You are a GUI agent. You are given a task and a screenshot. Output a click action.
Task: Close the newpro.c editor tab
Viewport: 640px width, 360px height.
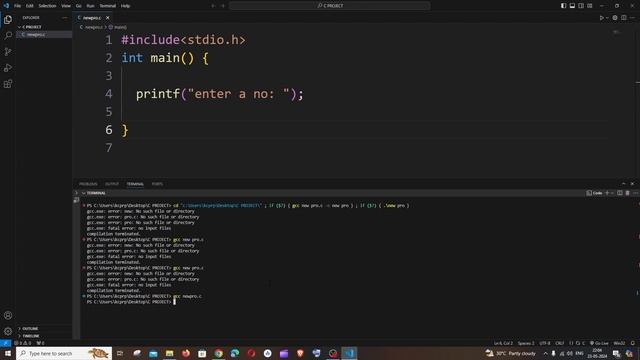(108, 18)
